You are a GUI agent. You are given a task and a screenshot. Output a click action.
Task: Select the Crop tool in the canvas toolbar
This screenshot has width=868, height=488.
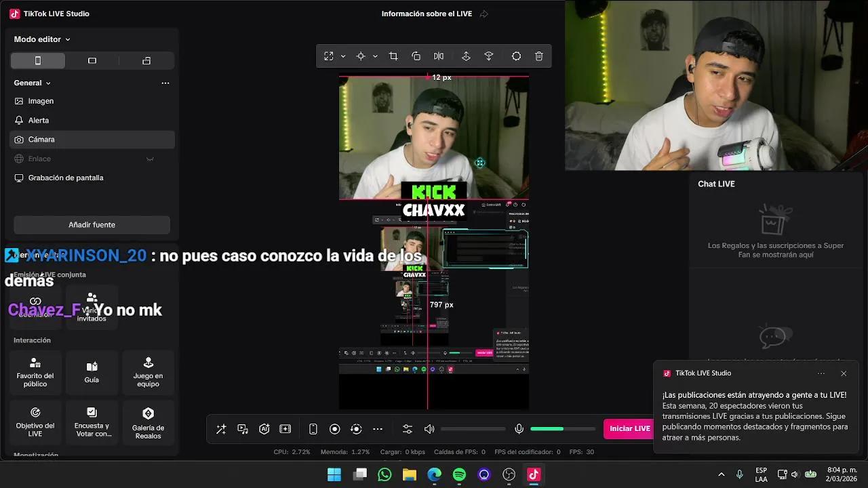(x=393, y=56)
